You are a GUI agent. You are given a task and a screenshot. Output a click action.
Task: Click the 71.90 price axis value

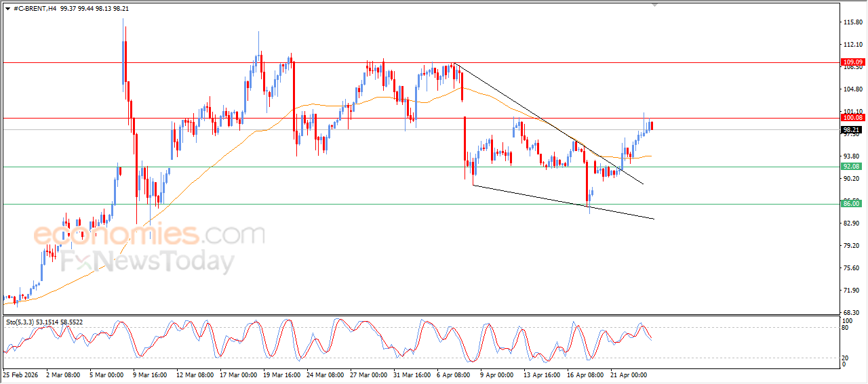[852, 291]
